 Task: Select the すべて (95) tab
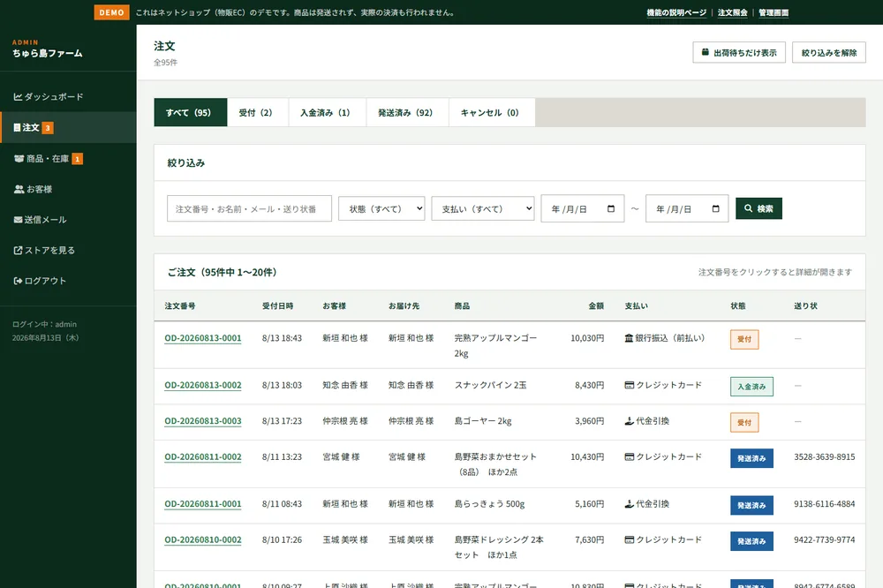(191, 112)
